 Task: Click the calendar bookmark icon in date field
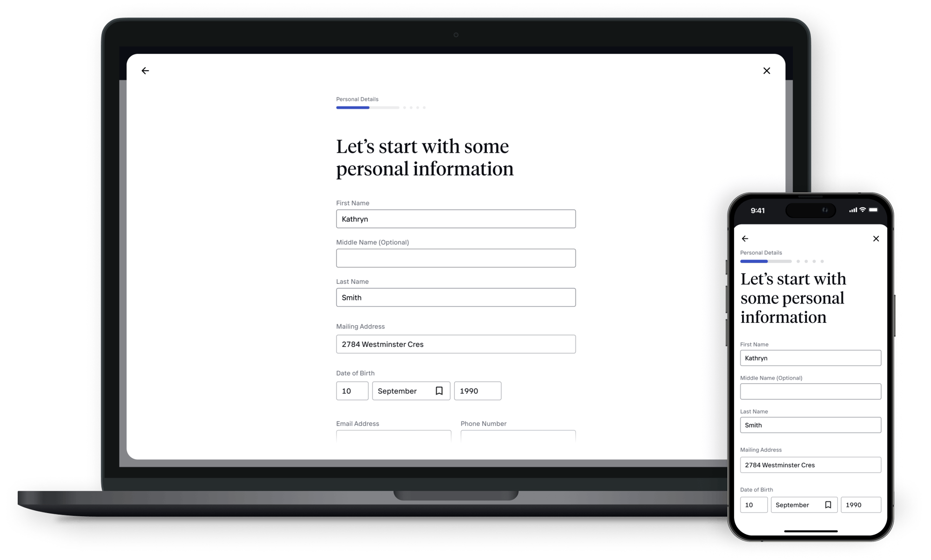click(439, 391)
